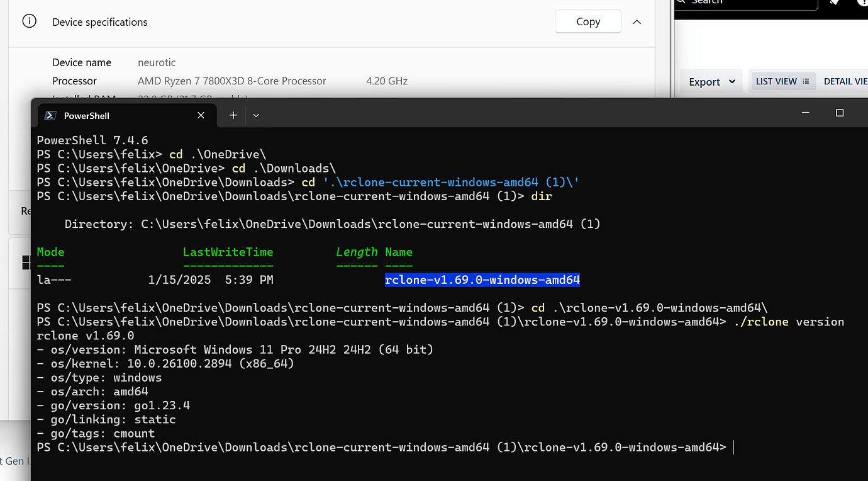This screenshot has width=868, height=481.
Task: Close the PowerShell tab
Action: (x=201, y=115)
